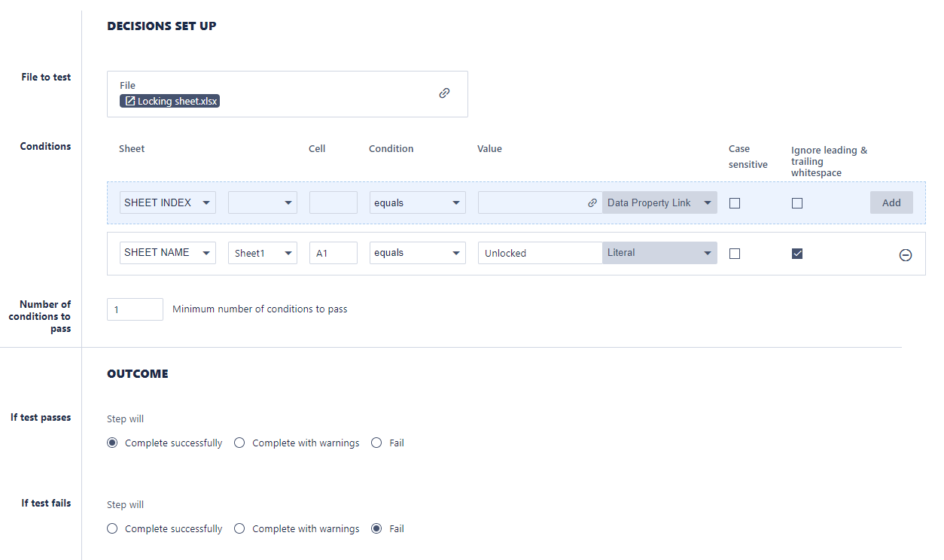This screenshot has height=560, width=944.
Task: Click the Locking sheet.xlsx file chip
Action: click(169, 101)
